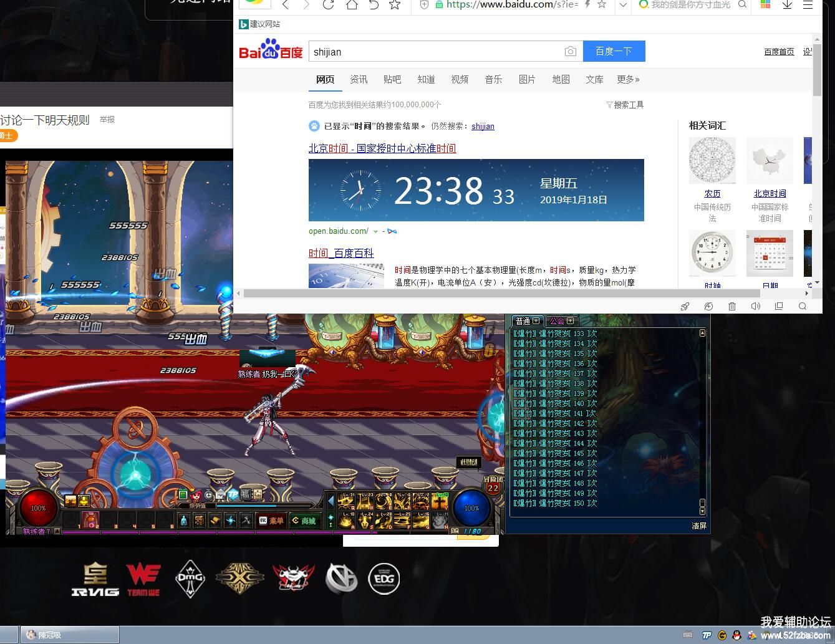Click the trash icon in browser status bar

click(732, 306)
